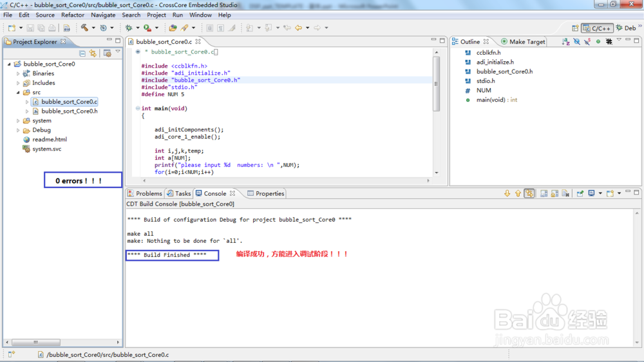Open the Debug configurations dropdown arrow

click(138, 28)
